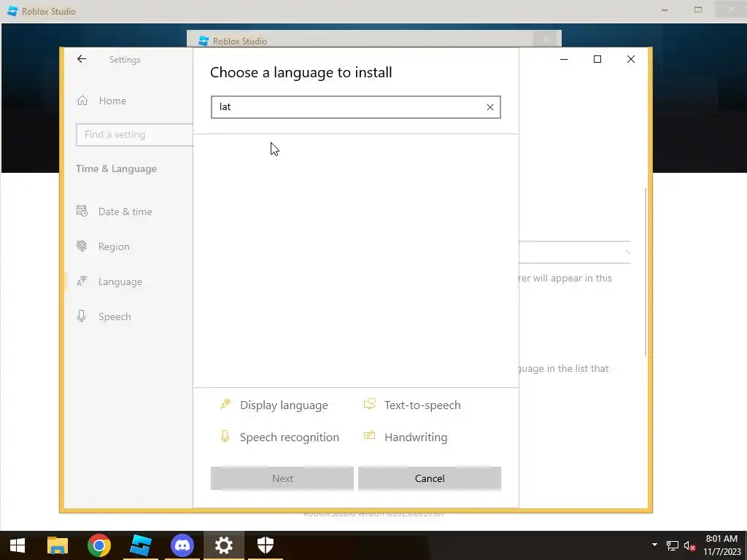The image size is (747, 560).
Task: Cancel the language install dialog
Action: click(x=430, y=478)
